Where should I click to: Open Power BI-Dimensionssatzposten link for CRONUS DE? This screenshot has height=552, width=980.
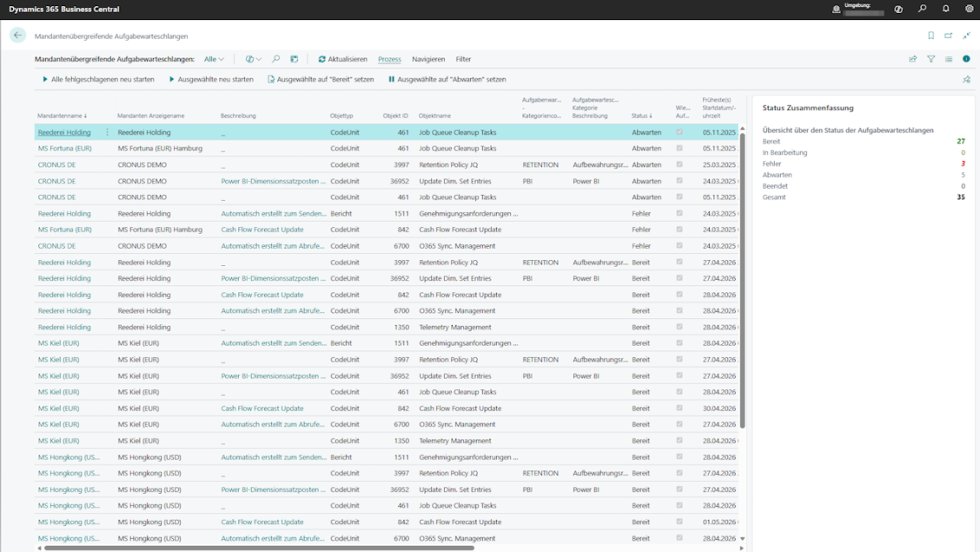coord(273,181)
